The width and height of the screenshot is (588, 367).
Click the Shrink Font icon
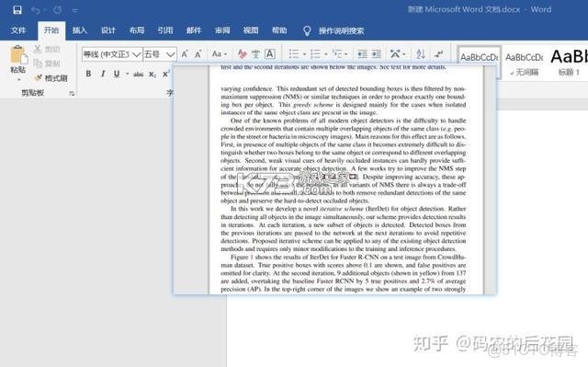pyautogui.click(x=198, y=54)
